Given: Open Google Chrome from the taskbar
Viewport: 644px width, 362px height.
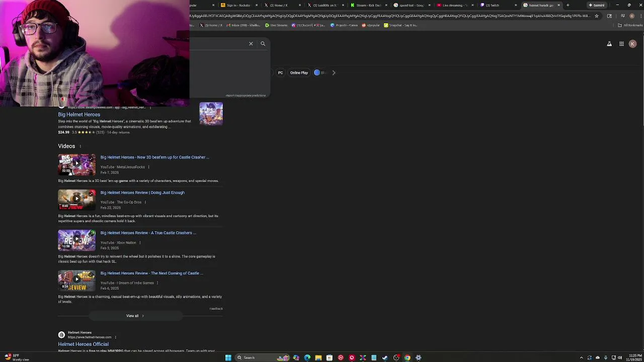Looking at the screenshot, I should pos(408,357).
